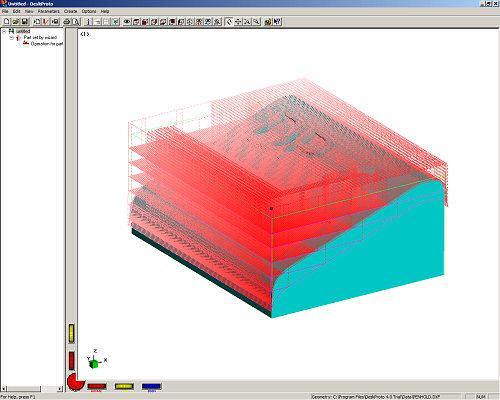Image resolution: width=500 pixels, height=400 pixels.
Task: Select the Operation tree item
Action: (x=47, y=44)
